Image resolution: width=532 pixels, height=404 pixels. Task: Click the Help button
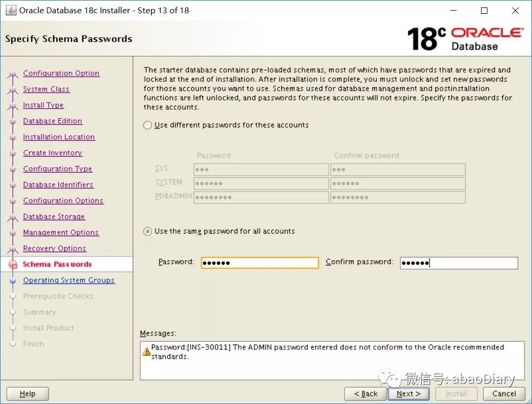coord(28,394)
